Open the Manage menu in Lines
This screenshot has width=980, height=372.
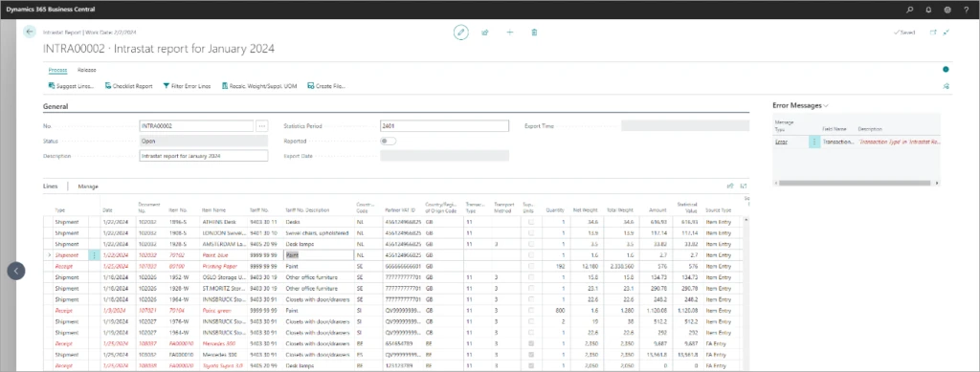pos(88,186)
